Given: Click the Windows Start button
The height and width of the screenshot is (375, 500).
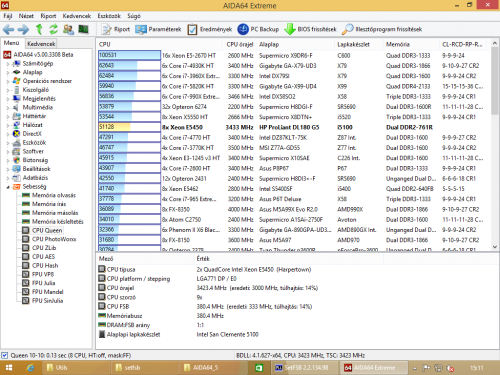Looking at the screenshot, I should [x=9, y=368].
